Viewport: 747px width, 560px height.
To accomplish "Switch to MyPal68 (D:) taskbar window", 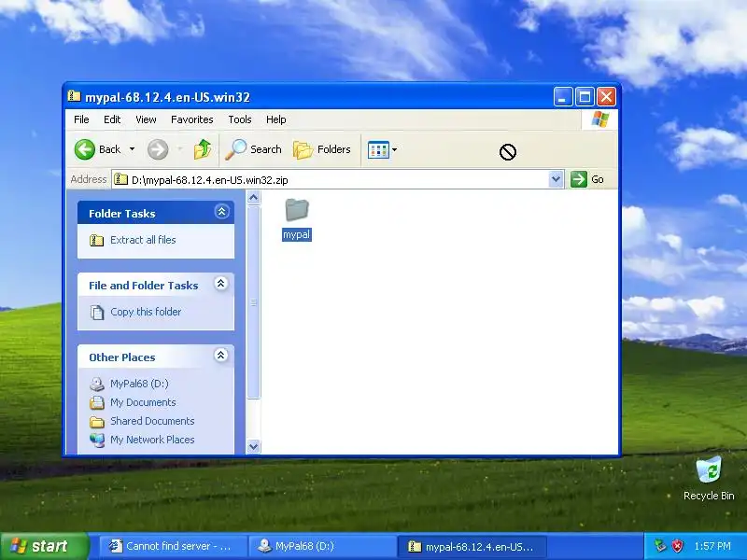I will 323,546.
